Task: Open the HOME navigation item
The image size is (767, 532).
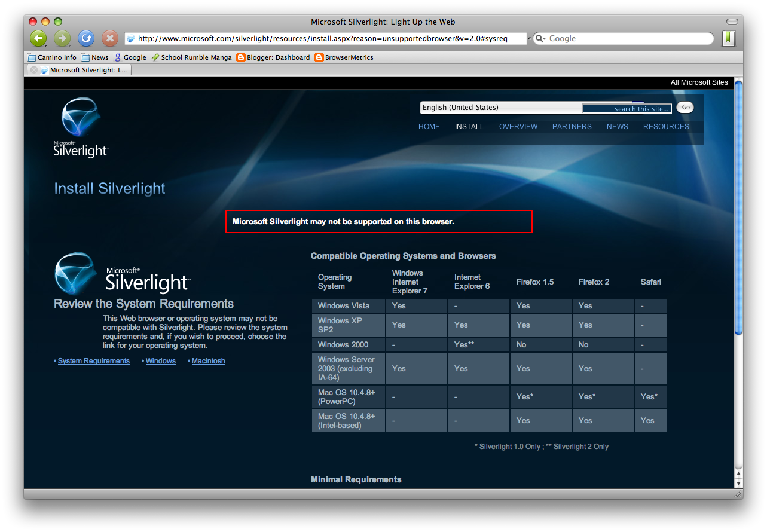Action: (429, 127)
